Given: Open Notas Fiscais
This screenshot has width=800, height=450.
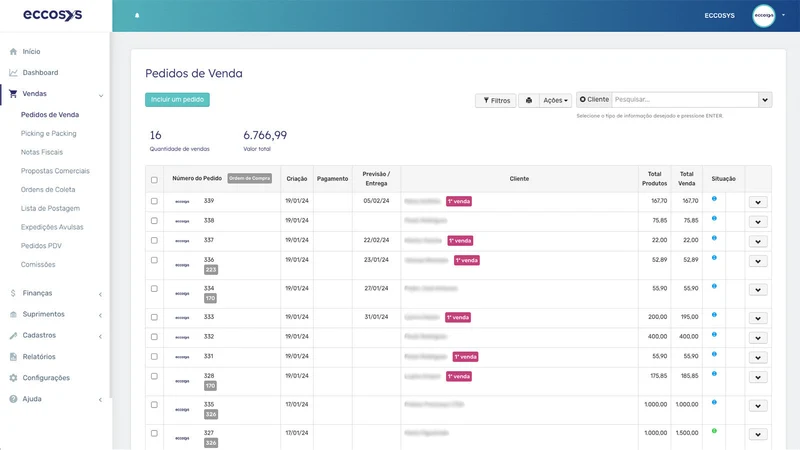Looking at the screenshot, I should click(x=42, y=152).
